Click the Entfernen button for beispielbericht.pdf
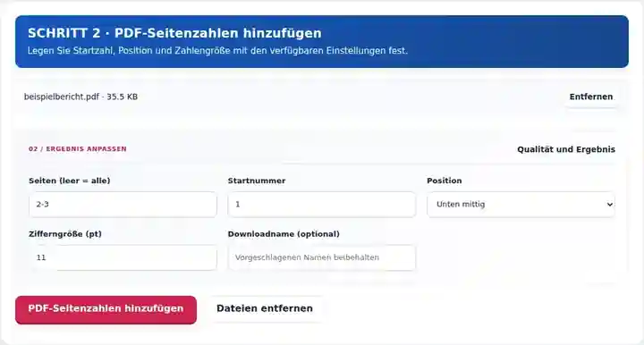 591,97
